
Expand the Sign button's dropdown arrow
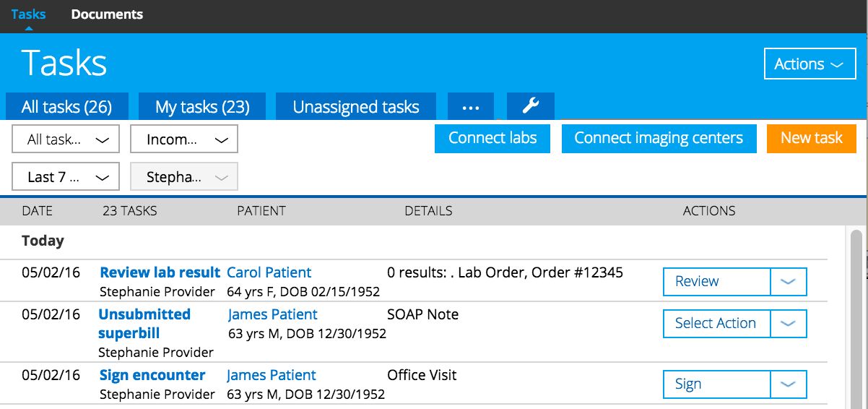(x=789, y=384)
